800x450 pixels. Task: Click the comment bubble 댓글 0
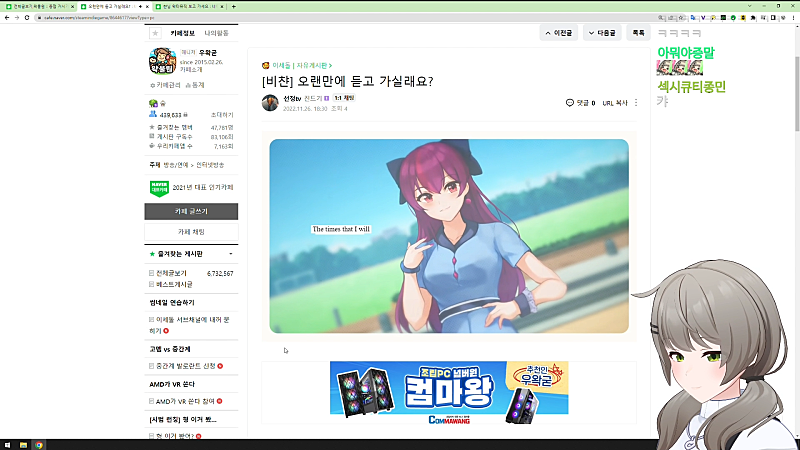click(581, 103)
